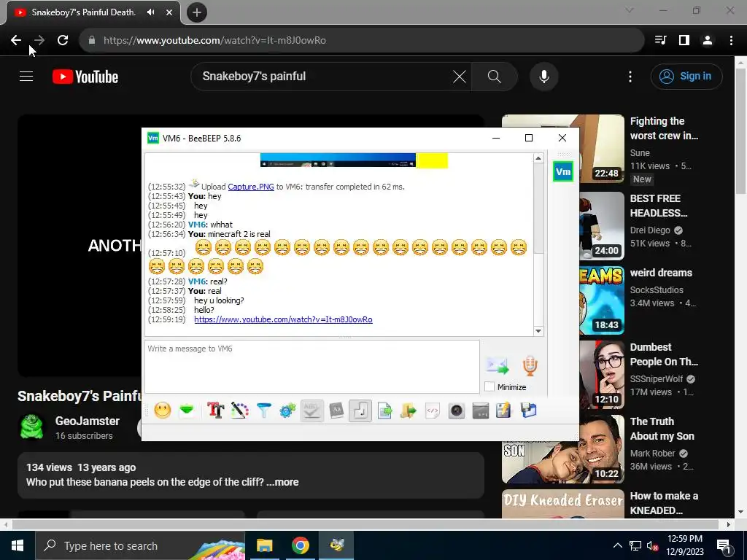Expand the description with ...more
747x560 pixels.
282,482
